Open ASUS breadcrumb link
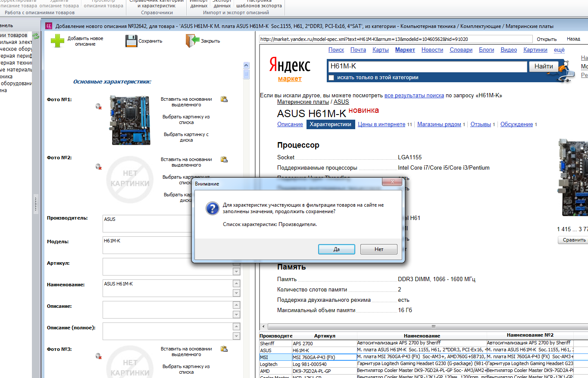The height and width of the screenshot is (378, 588). click(x=341, y=102)
